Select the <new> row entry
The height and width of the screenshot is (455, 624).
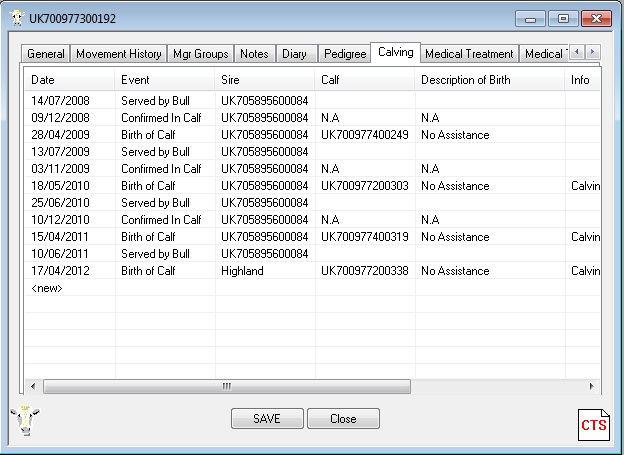click(47, 288)
